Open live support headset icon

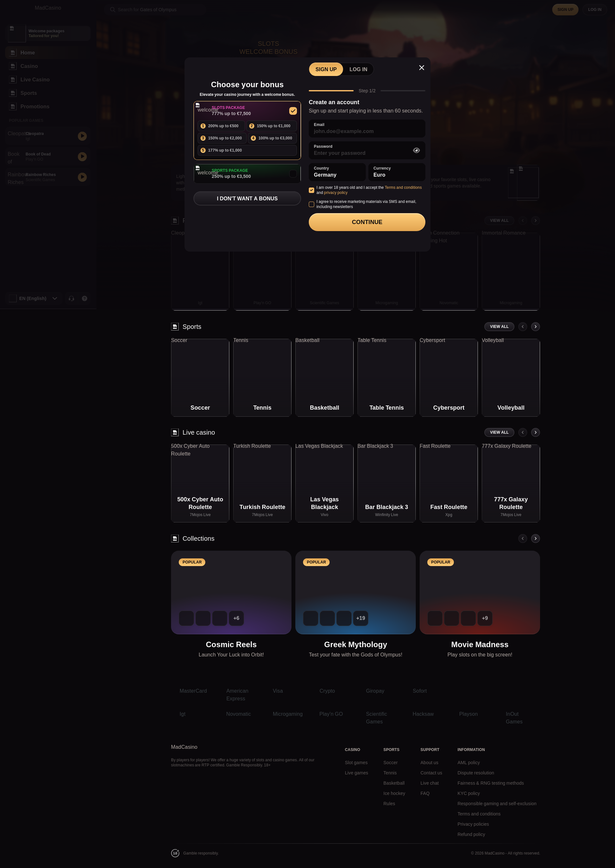pos(71,298)
